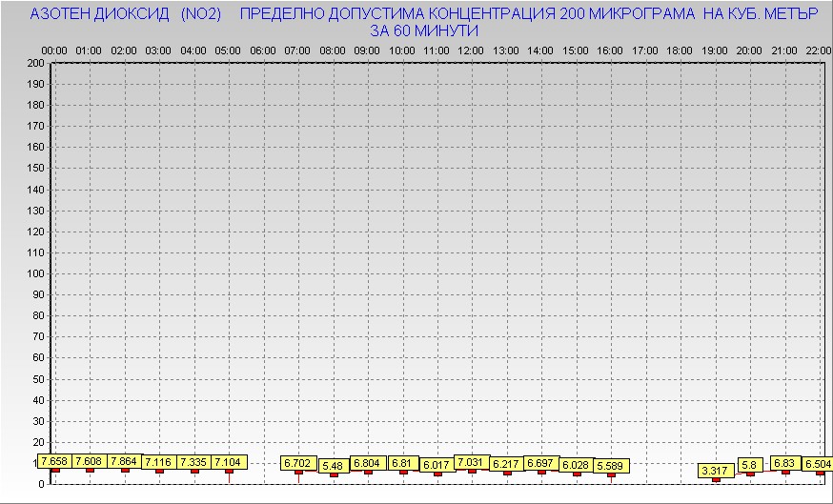Viewport: 833px width, 504px height.
Task: Select the 7.031 data label
Action: (x=472, y=462)
